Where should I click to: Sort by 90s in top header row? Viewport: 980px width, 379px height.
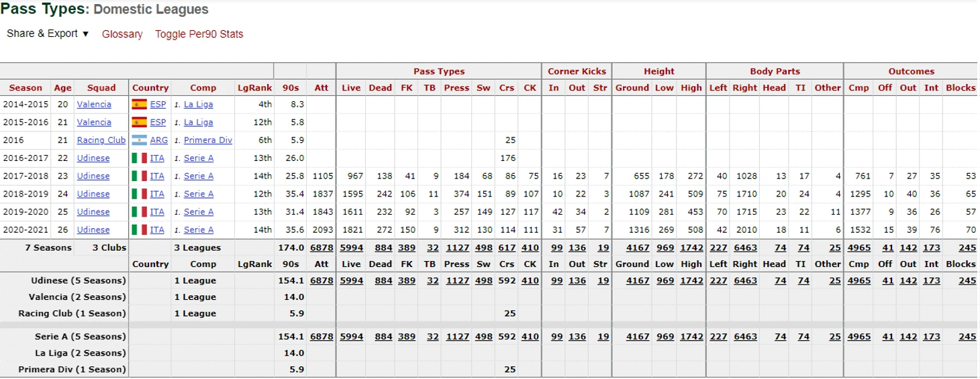(291, 88)
